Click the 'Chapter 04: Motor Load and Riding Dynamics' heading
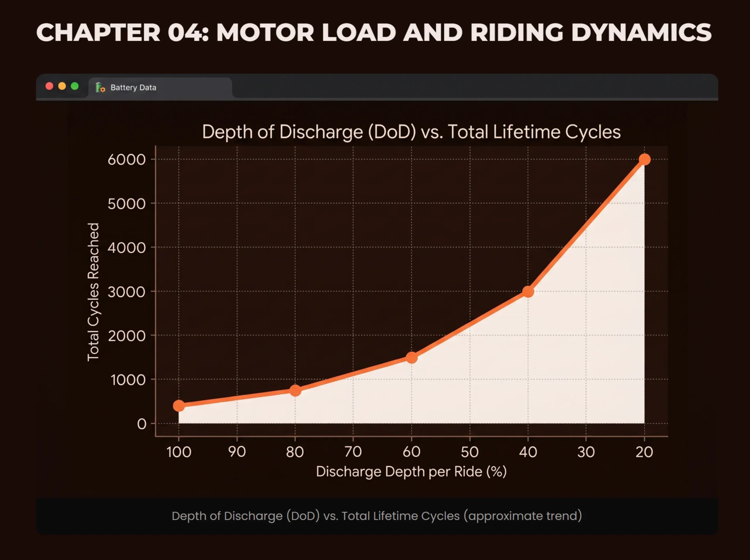This screenshot has width=750, height=560. pyautogui.click(x=374, y=33)
